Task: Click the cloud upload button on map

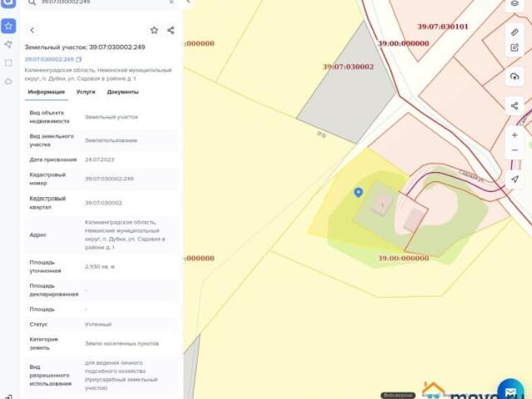Action: click(x=515, y=76)
